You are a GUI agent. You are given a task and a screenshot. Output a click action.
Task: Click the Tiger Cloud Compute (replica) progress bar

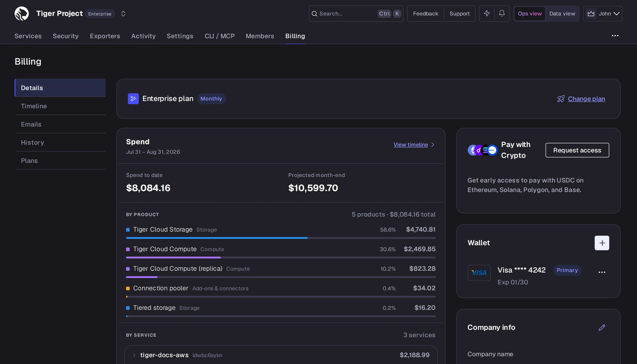point(281,277)
